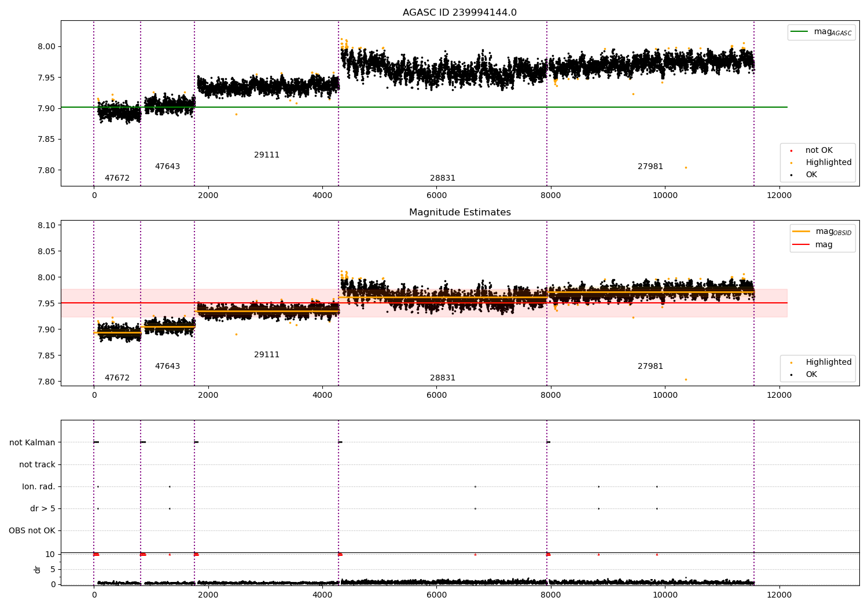Click the rotated "dr" y-axis label
868x608 pixels.
pos(38,569)
